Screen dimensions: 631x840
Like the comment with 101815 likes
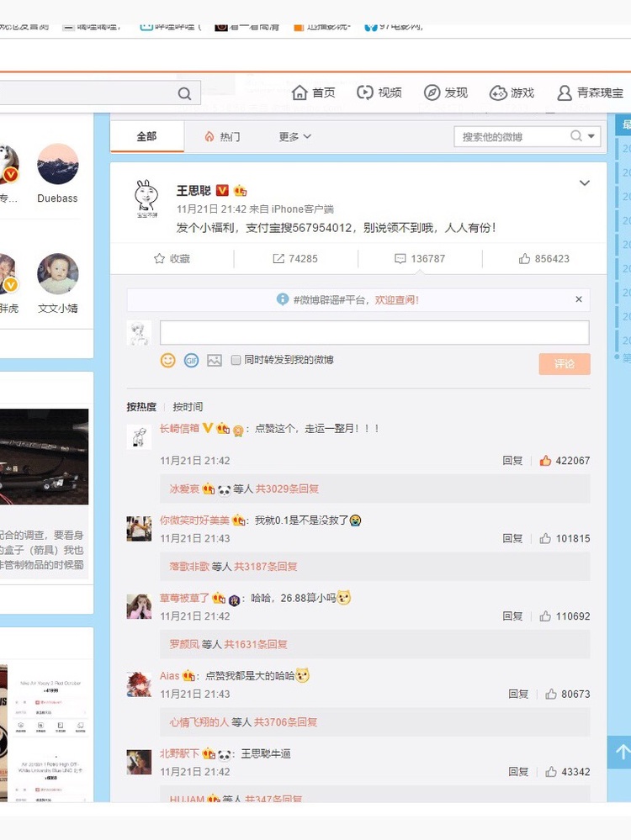[x=545, y=538]
